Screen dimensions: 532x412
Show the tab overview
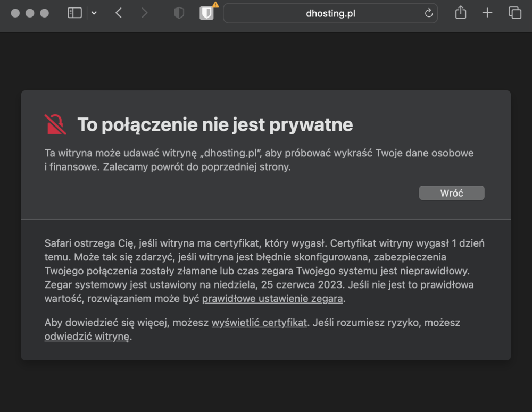[514, 13]
